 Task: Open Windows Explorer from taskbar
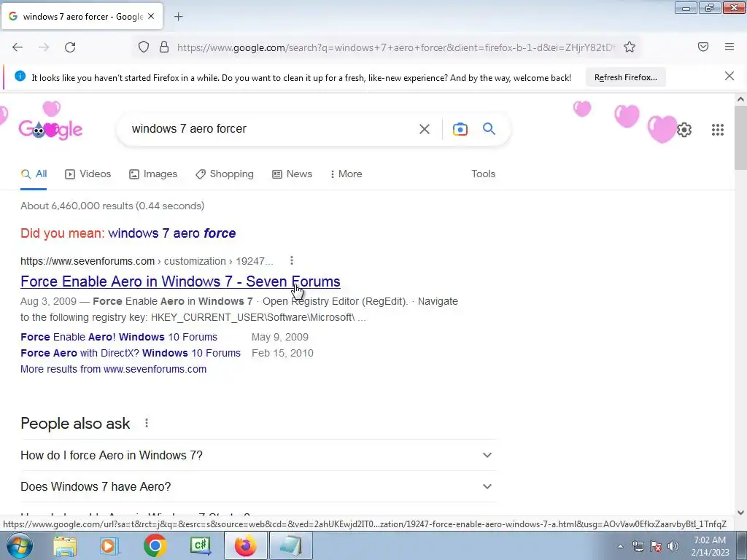point(64,545)
